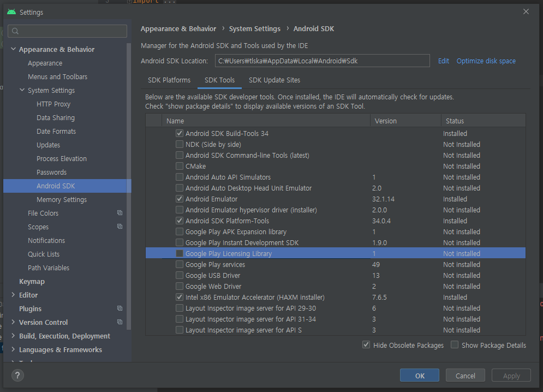Switch to the SDK Platforms tab
This screenshot has height=392, width=543.
[169, 80]
